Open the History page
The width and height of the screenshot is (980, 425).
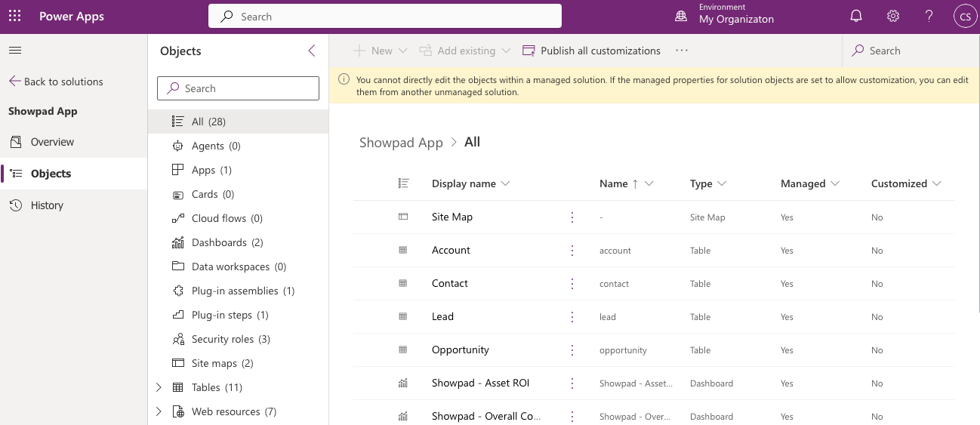click(47, 205)
